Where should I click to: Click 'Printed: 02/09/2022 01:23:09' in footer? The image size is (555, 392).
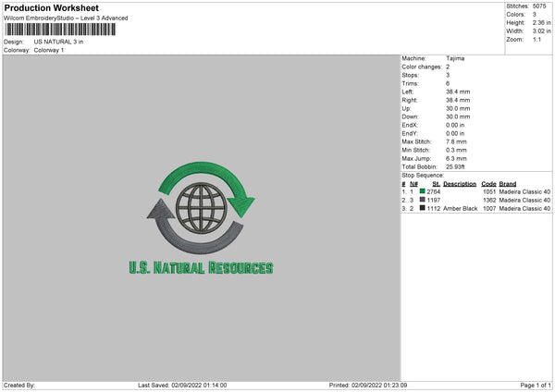pos(368,386)
